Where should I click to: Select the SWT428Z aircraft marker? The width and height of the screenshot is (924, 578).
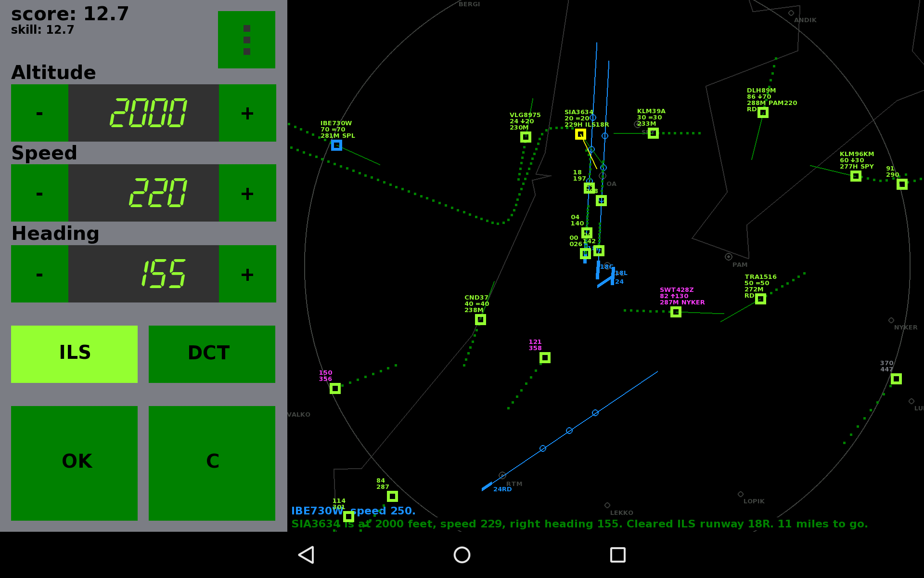point(676,312)
